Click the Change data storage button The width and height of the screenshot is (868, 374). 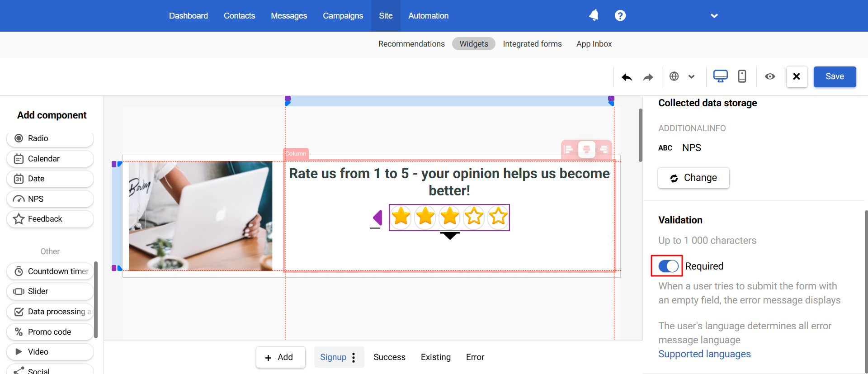point(693,178)
